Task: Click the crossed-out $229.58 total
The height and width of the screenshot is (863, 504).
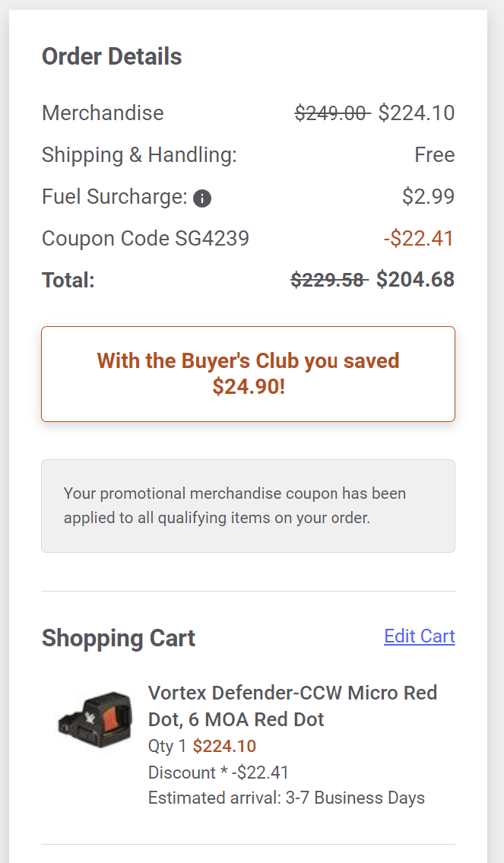Action: [x=329, y=280]
